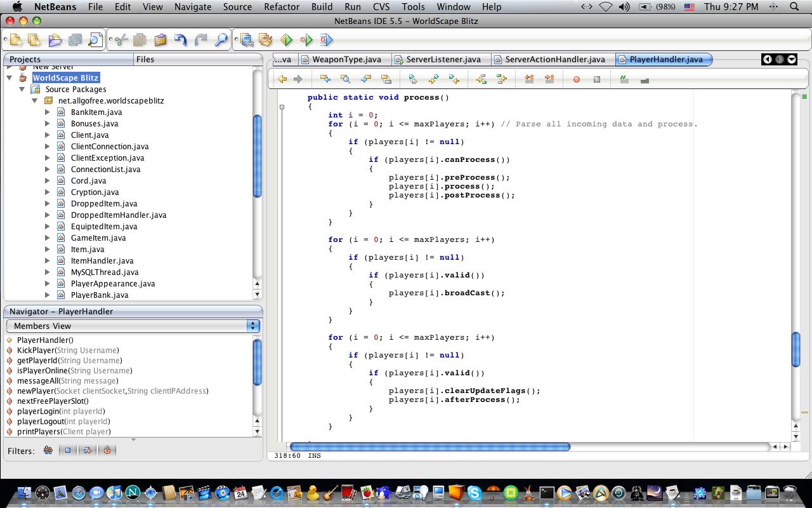Open the Navigate menu

click(x=193, y=6)
